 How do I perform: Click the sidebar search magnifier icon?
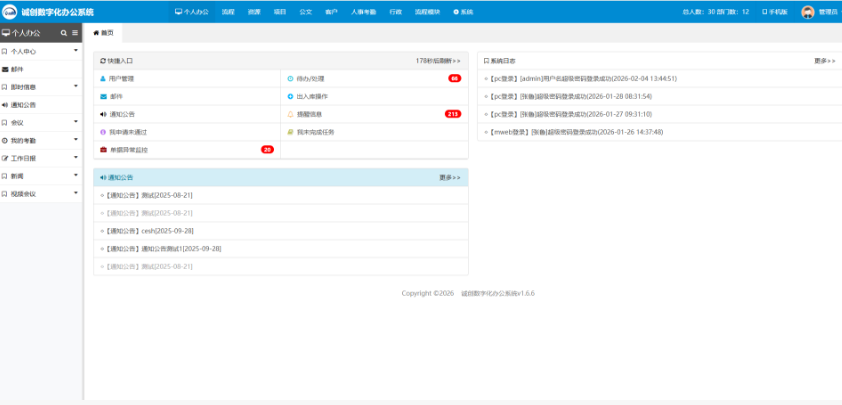[x=63, y=33]
